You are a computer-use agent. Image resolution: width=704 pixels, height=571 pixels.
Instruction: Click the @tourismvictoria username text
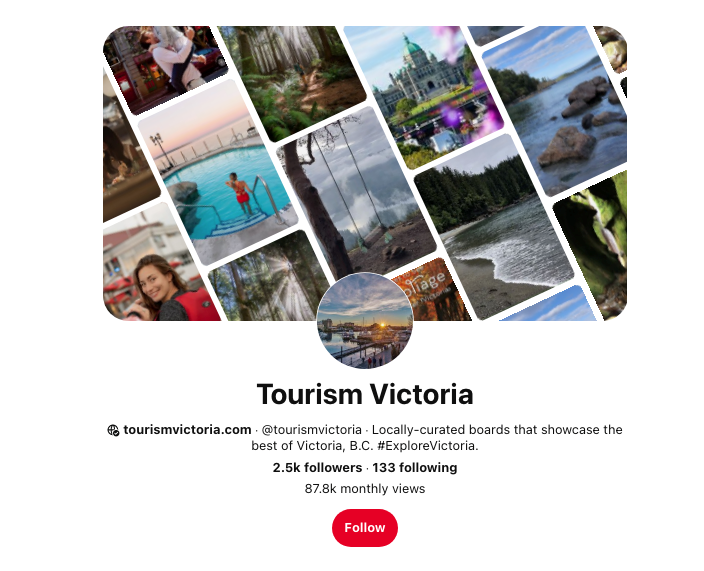(x=311, y=430)
